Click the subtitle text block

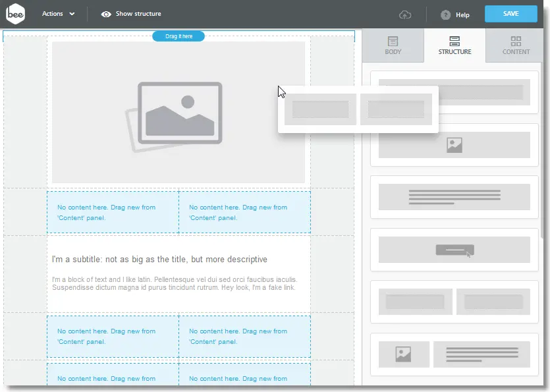tap(159, 260)
